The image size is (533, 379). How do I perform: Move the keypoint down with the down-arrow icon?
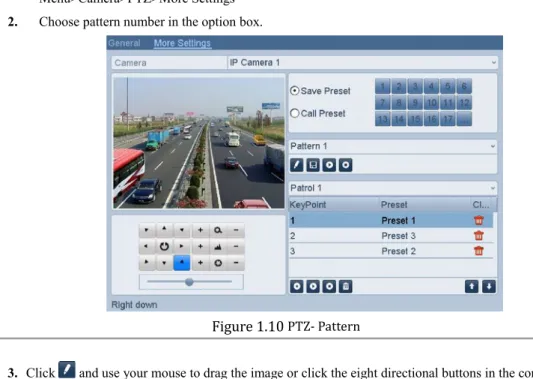pos(489,287)
